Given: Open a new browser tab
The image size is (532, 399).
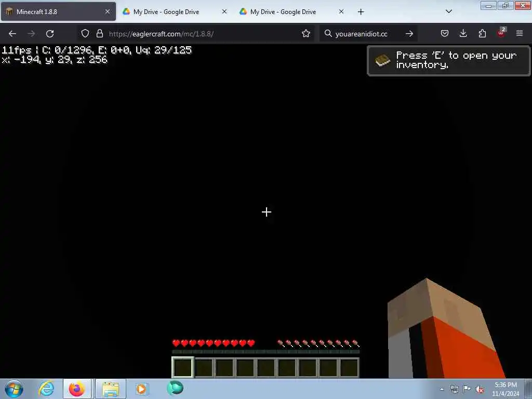Looking at the screenshot, I should coord(361,12).
